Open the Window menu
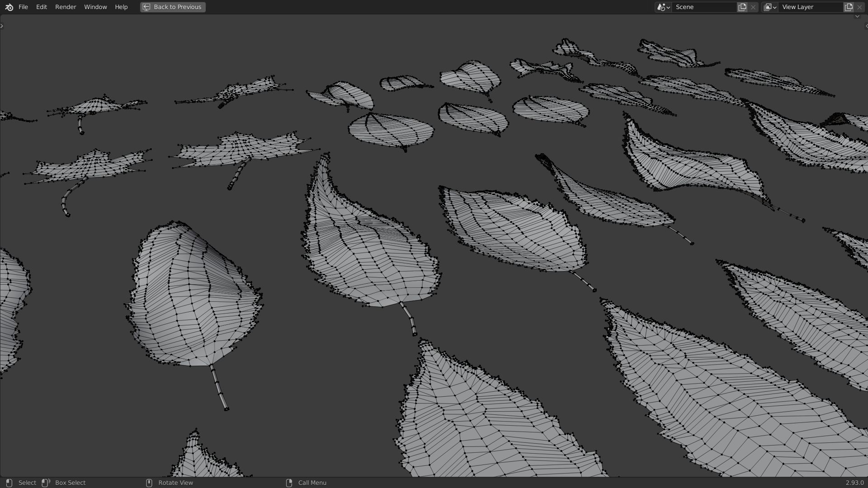Screen dimensions: 868x488 click(95, 7)
